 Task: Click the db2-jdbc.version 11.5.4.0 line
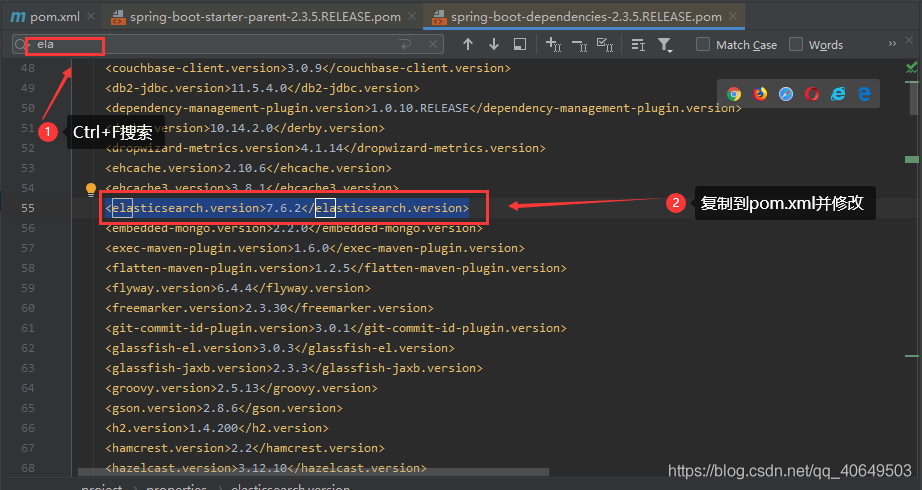(262, 88)
